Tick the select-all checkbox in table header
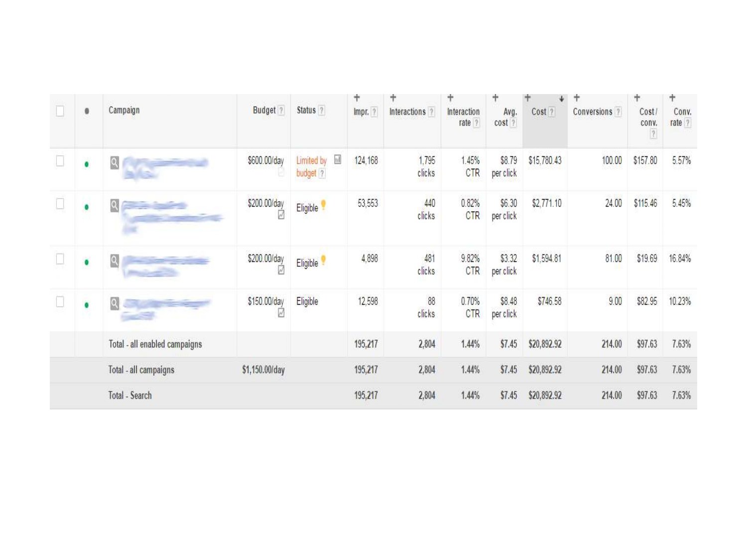The image size is (747, 560). [x=60, y=111]
